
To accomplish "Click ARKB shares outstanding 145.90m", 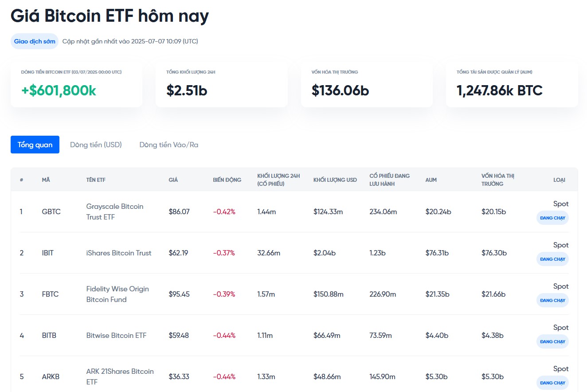I will tap(383, 376).
